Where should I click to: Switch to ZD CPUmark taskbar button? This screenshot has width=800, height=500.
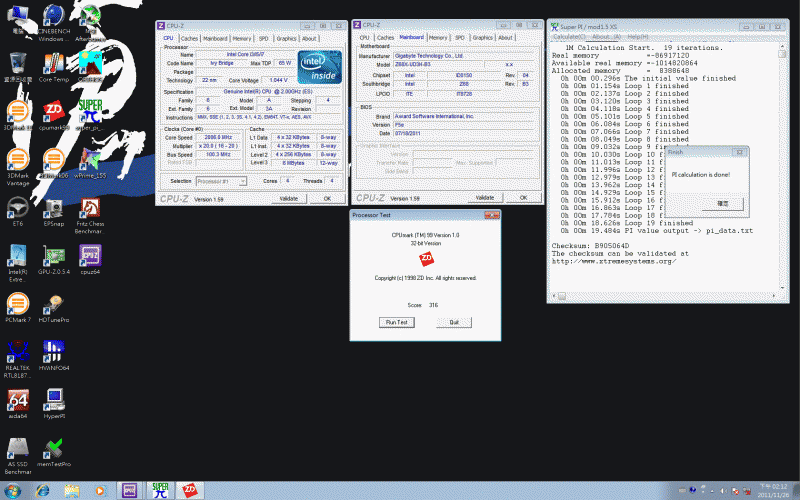[x=190, y=491]
